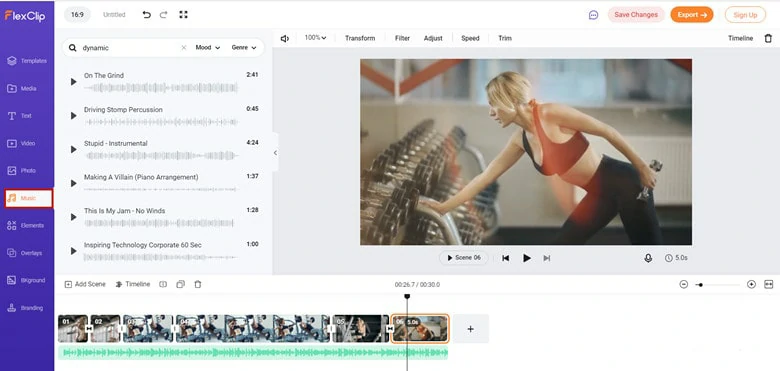Select scene 05 thumbnail in timeline
780x371 pixels.
[x=360, y=329]
